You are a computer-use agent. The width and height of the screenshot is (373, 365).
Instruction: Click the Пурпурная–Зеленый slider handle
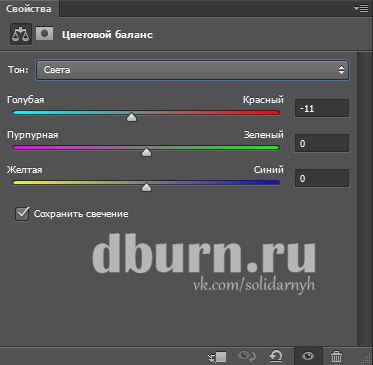tap(146, 152)
